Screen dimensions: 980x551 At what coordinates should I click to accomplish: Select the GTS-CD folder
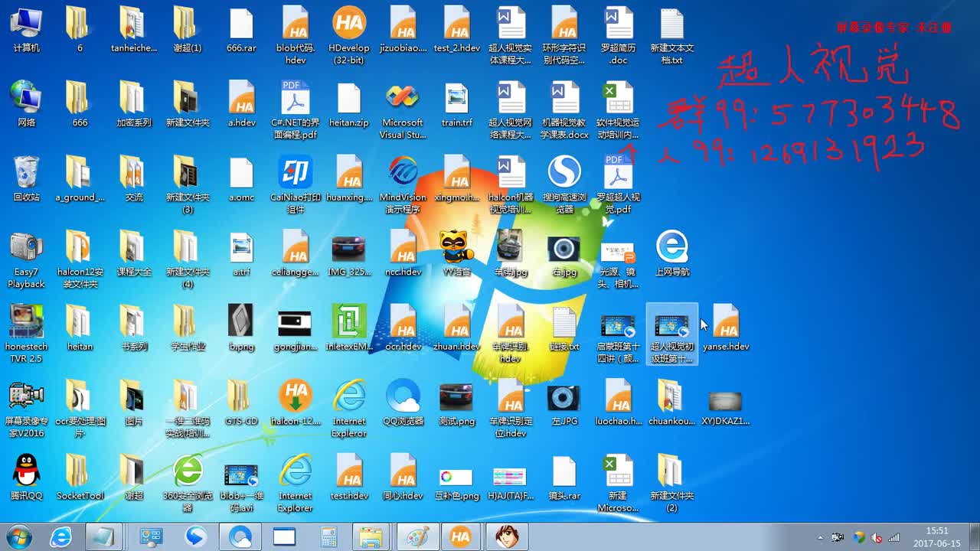(241, 403)
